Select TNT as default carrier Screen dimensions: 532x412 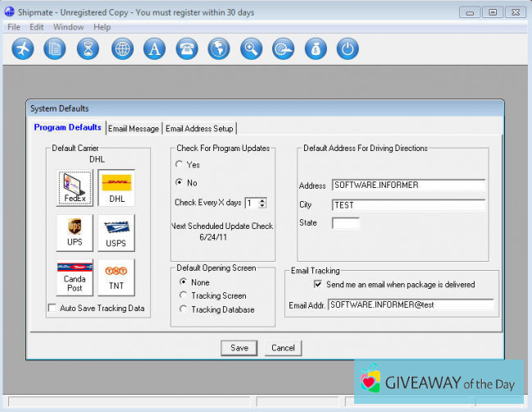(x=116, y=277)
